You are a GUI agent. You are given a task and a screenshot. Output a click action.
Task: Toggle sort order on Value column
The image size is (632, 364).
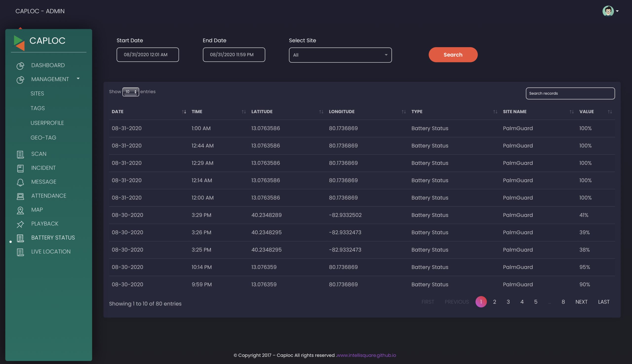click(610, 112)
